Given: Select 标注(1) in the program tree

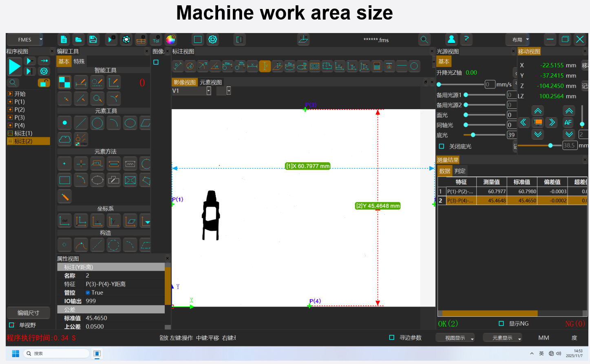Looking at the screenshot, I should pos(23,133).
